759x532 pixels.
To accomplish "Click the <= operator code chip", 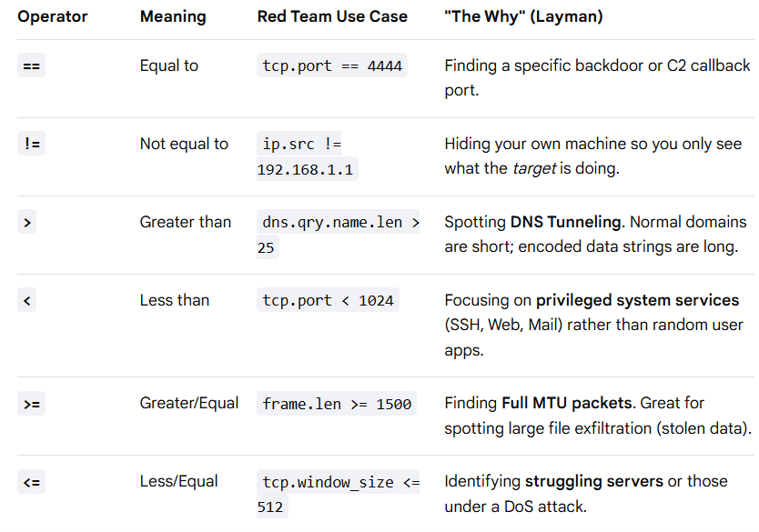I will coord(32,482).
